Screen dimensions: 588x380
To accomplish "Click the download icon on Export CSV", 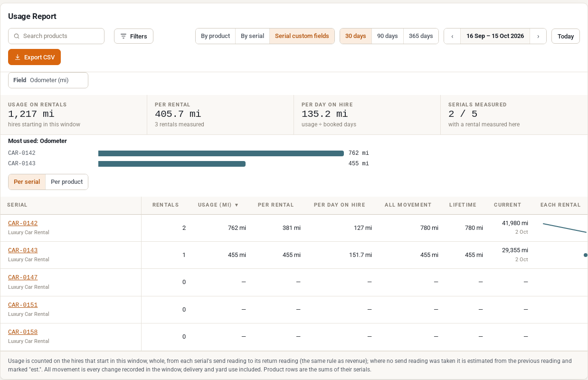I will point(18,57).
